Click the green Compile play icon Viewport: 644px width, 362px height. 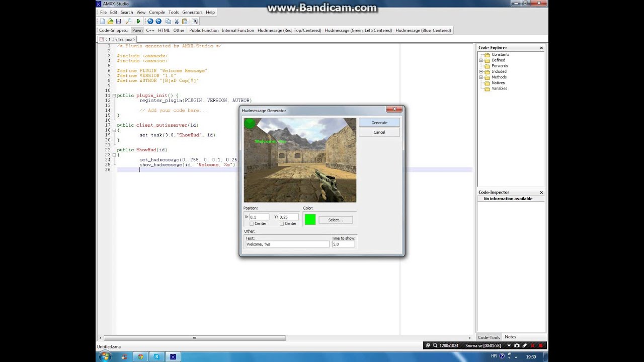pyautogui.click(x=139, y=21)
